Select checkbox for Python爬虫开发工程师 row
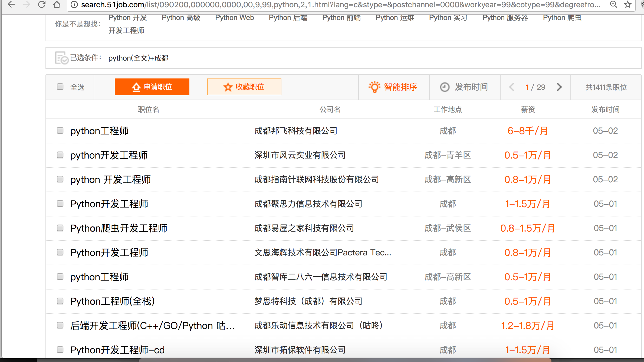Screen dimensions: 644x362 tap(60, 228)
